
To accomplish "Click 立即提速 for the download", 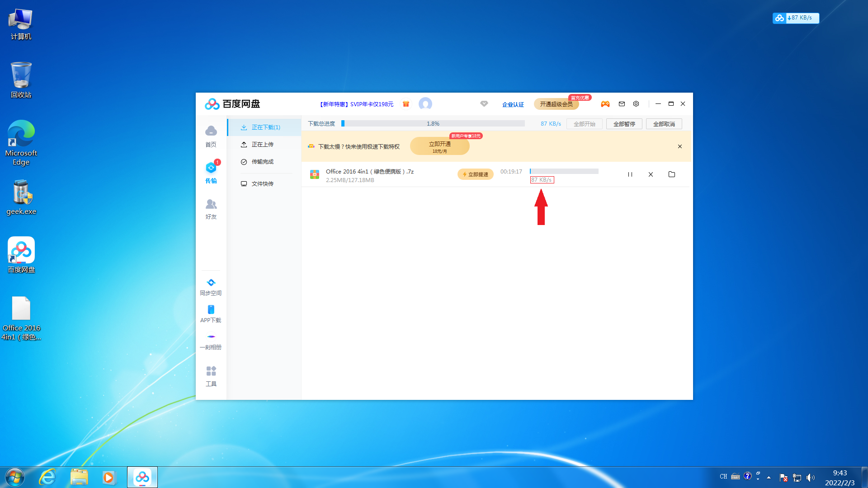I will 475,174.
